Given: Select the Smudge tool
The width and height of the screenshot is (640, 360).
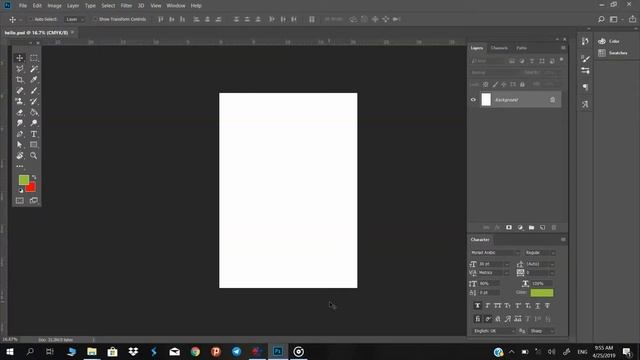Looking at the screenshot, I should [20, 123].
